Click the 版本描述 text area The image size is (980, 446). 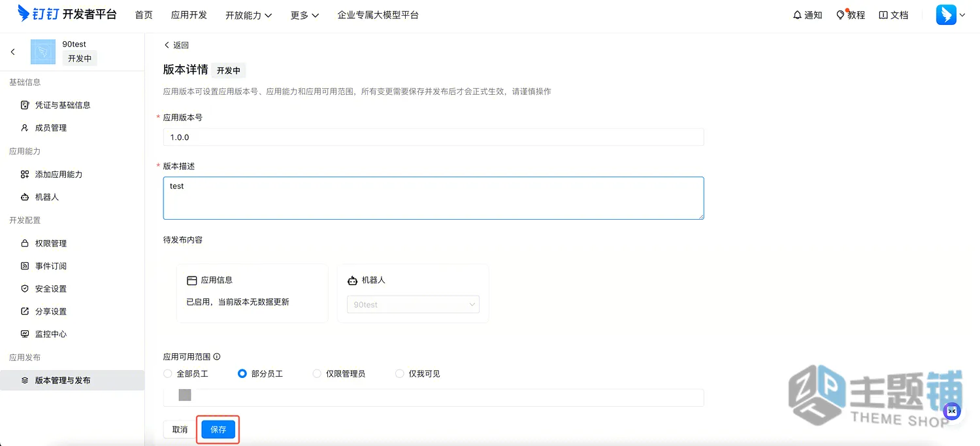point(434,198)
